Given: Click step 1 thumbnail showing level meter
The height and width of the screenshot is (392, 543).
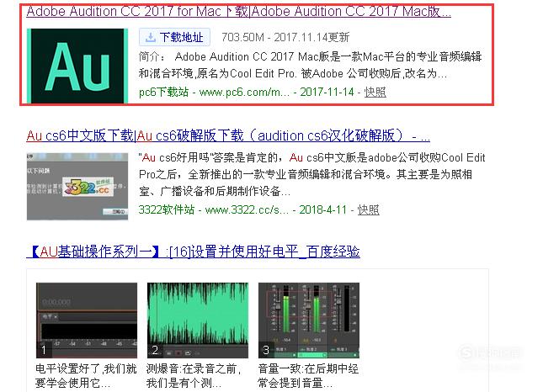Looking at the screenshot, I should (87, 320).
